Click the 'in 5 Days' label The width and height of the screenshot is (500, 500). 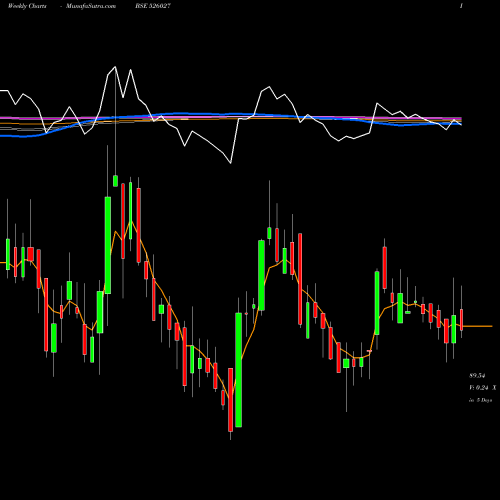[480, 400]
